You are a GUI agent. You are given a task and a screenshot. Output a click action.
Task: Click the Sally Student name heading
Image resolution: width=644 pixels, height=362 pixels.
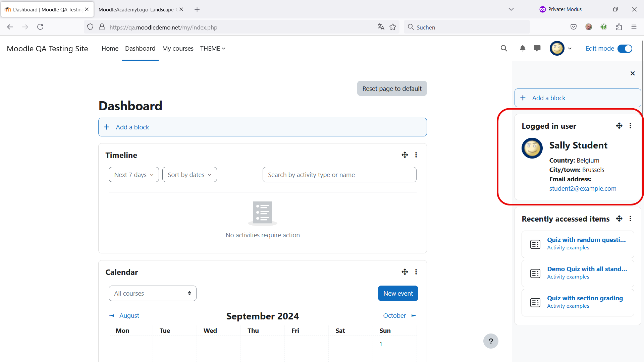[578, 145]
